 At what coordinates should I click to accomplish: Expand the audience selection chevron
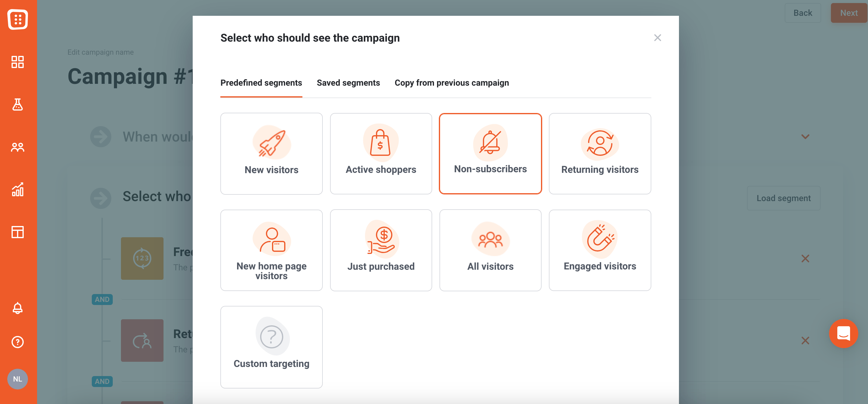click(805, 136)
